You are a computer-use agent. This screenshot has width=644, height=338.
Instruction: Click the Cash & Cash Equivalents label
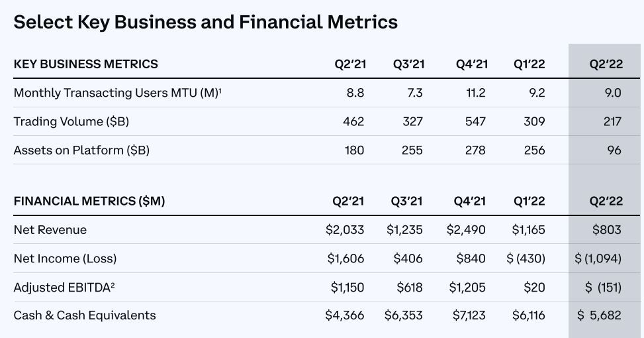click(x=85, y=315)
